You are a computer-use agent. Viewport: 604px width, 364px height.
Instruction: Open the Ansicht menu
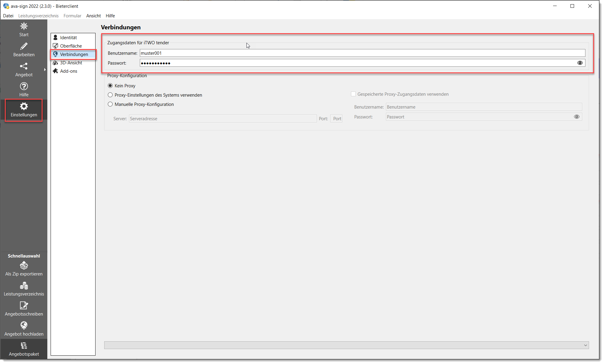point(93,16)
